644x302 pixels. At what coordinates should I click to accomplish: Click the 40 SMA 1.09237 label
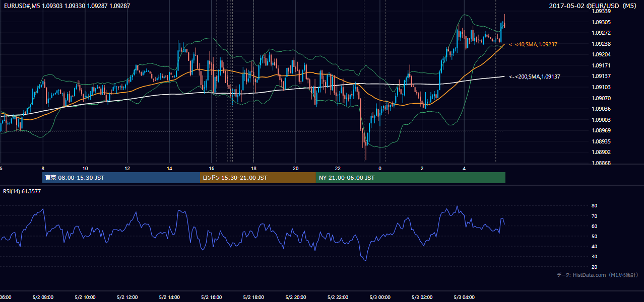click(x=533, y=44)
